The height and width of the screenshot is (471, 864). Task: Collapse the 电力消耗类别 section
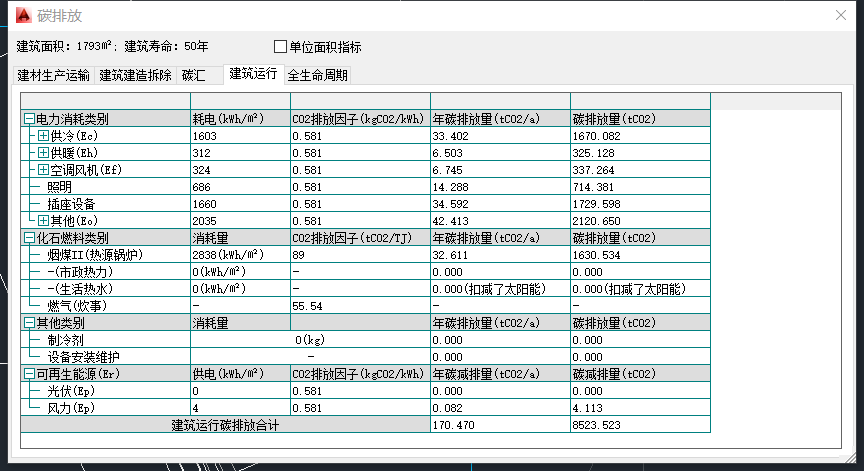click(29, 119)
